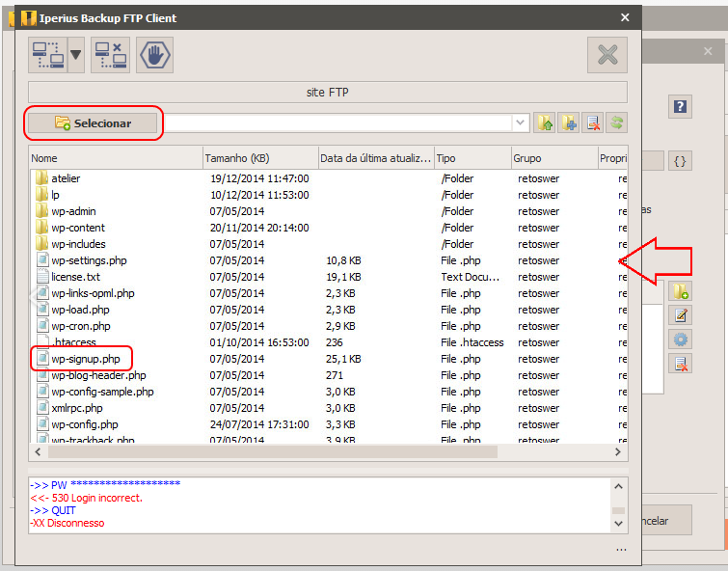Select the wp-includes folder
This screenshot has height=571, width=728.
click(78, 244)
